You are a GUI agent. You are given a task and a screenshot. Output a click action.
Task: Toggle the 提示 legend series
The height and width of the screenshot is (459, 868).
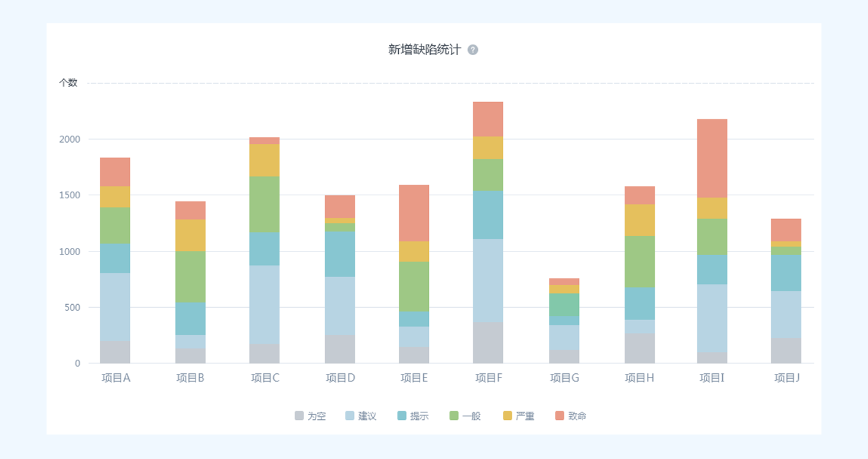(x=413, y=416)
